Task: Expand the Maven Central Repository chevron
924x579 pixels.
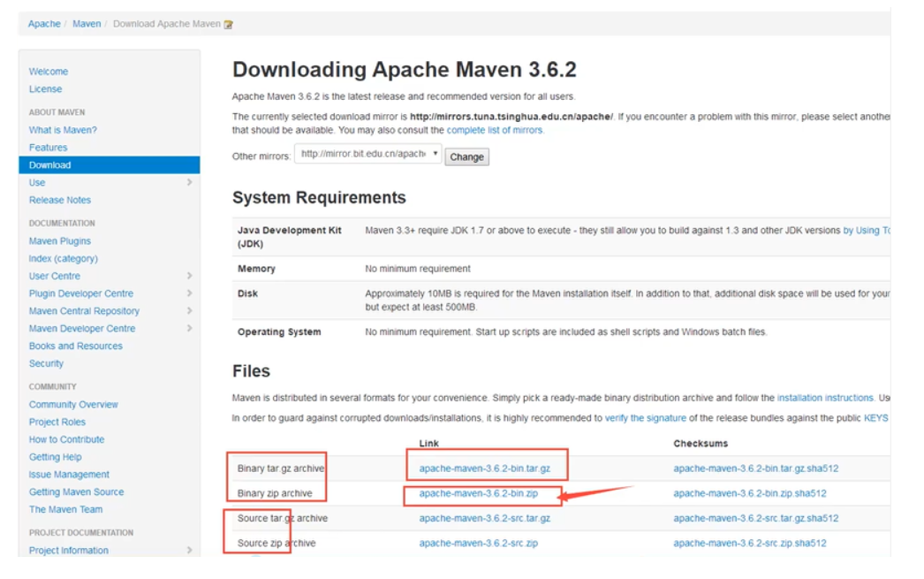Action: [189, 311]
